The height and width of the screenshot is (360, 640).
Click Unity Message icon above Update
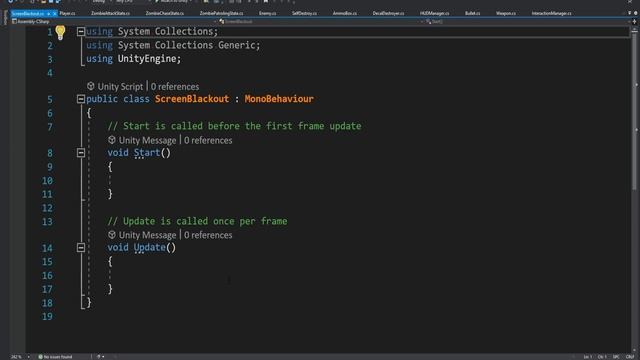pyautogui.click(x=112, y=235)
